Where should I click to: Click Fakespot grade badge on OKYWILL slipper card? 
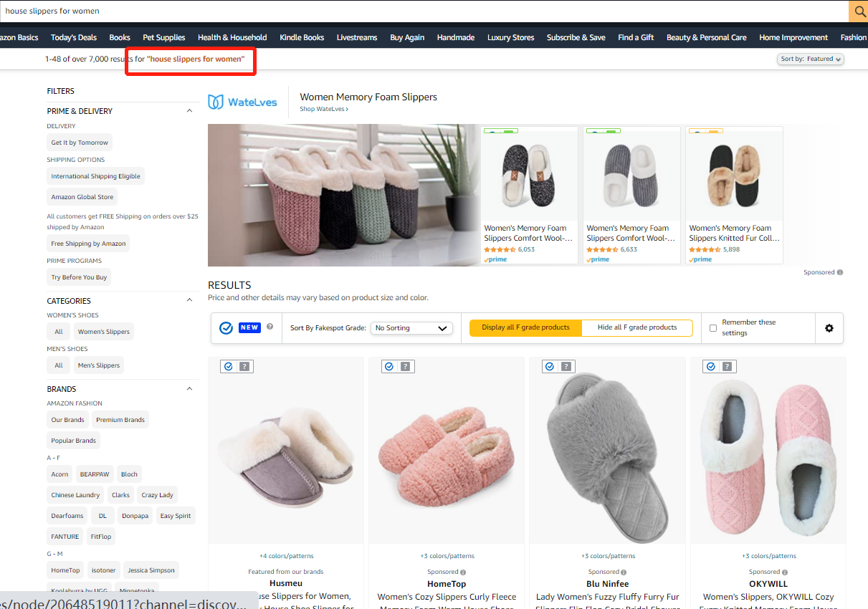point(719,366)
